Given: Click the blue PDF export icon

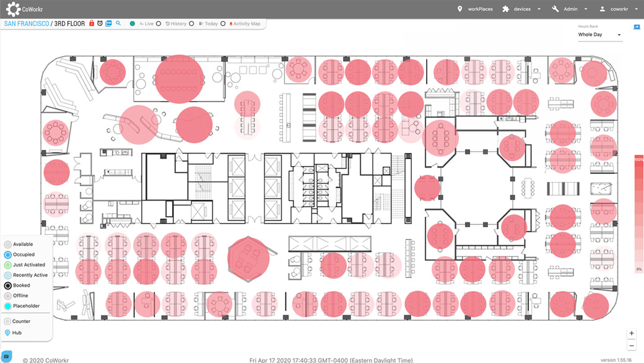Looking at the screenshot, I should [x=108, y=24].
